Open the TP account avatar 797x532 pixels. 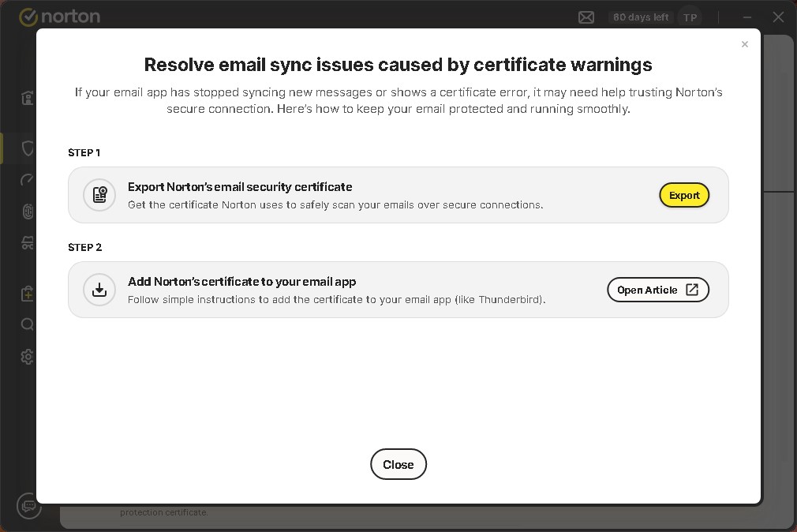pyautogui.click(x=690, y=17)
